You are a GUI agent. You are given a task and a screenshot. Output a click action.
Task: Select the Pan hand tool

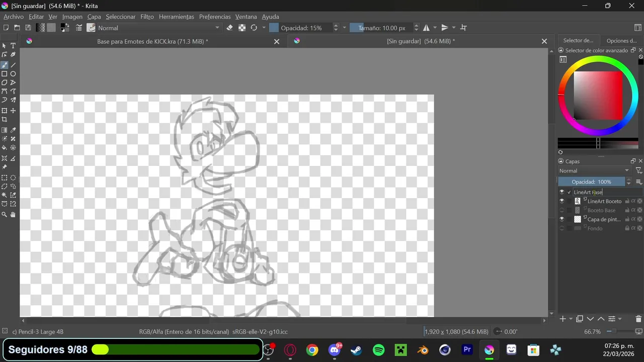13,215
